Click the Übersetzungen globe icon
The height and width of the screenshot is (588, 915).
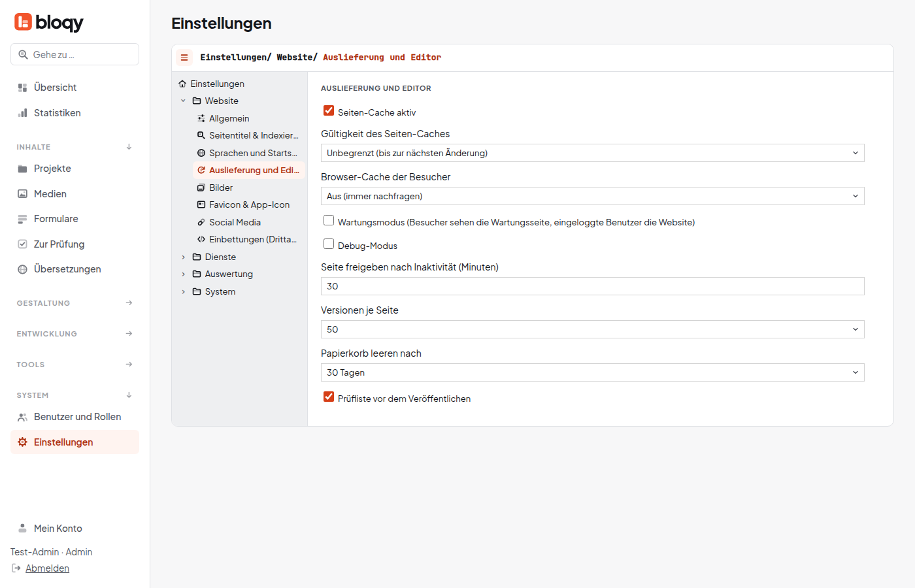point(22,269)
